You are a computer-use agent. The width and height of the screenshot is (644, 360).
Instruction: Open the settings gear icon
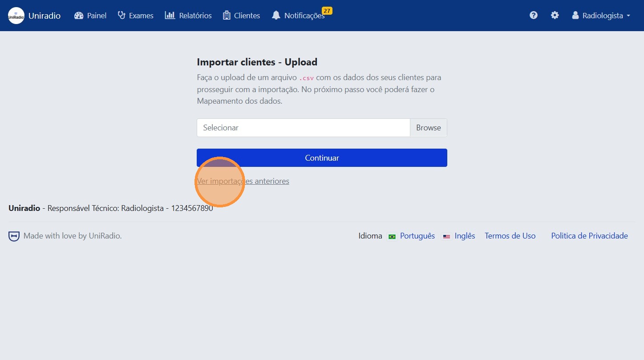[x=555, y=15]
